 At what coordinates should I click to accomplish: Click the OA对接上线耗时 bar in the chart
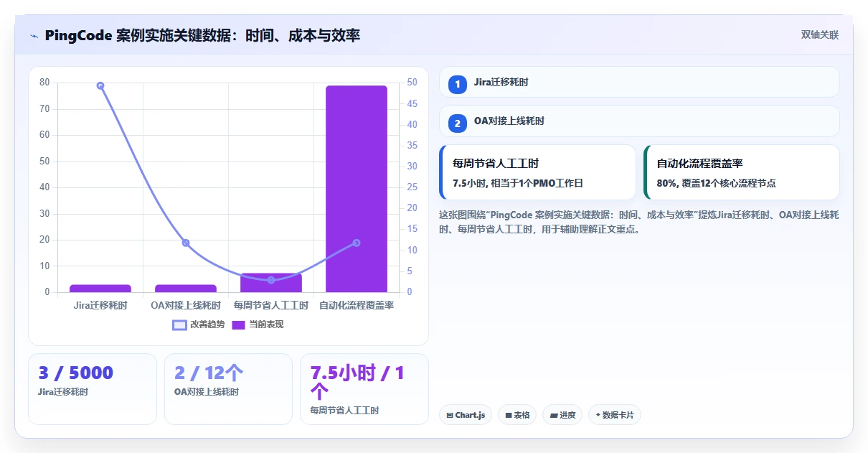click(186, 289)
